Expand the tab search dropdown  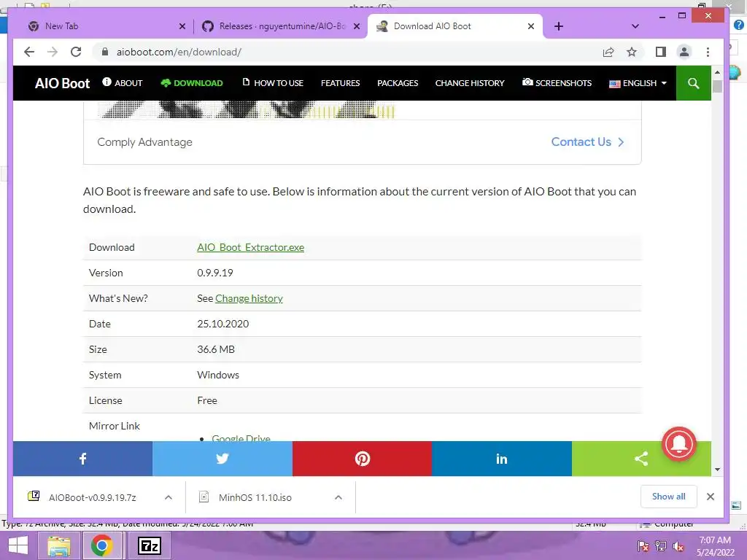[635, 26]
